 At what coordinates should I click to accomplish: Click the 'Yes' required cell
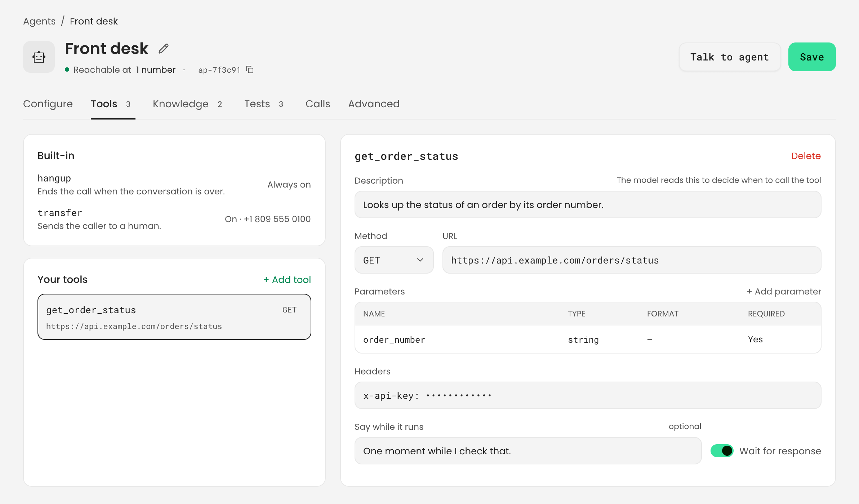click(755, 339)
